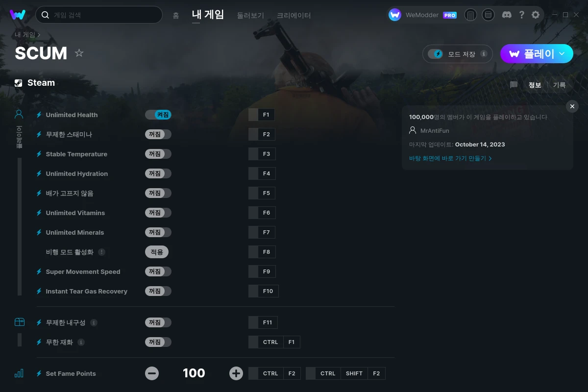Click the 적용 button for 비행 모드 활성화
Screen dimensions: 588x392
157,252
